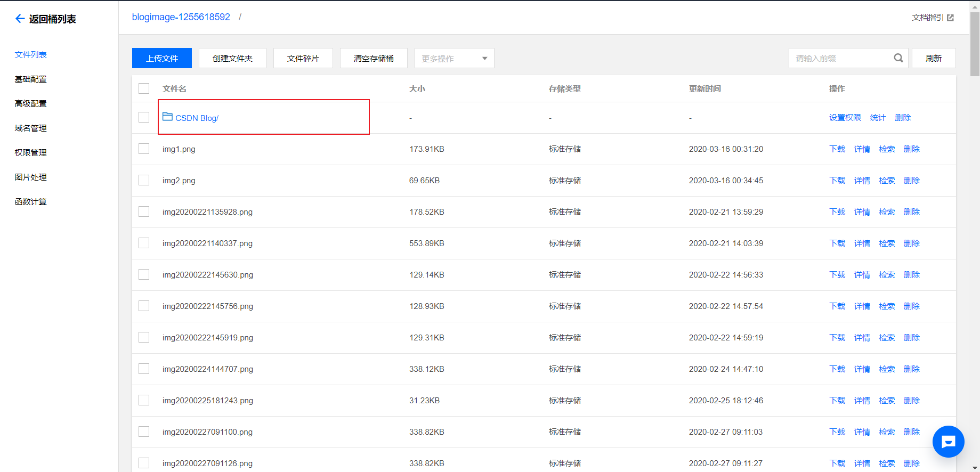
Task: Click the 上传文件 button
Action: coord(162,58)
